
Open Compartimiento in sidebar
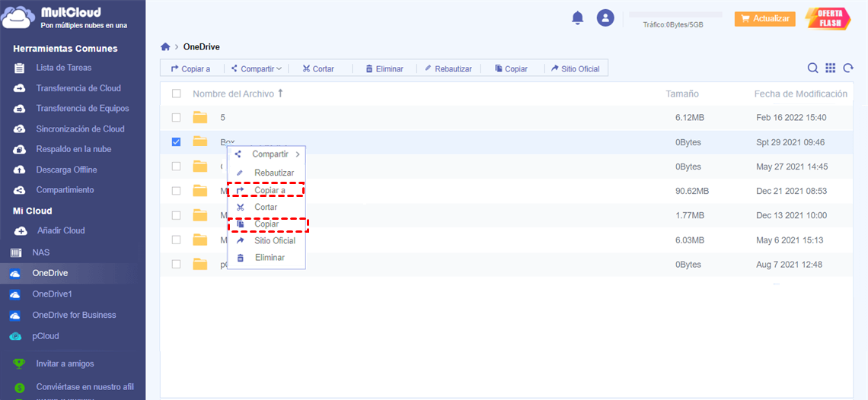(65, 190)
